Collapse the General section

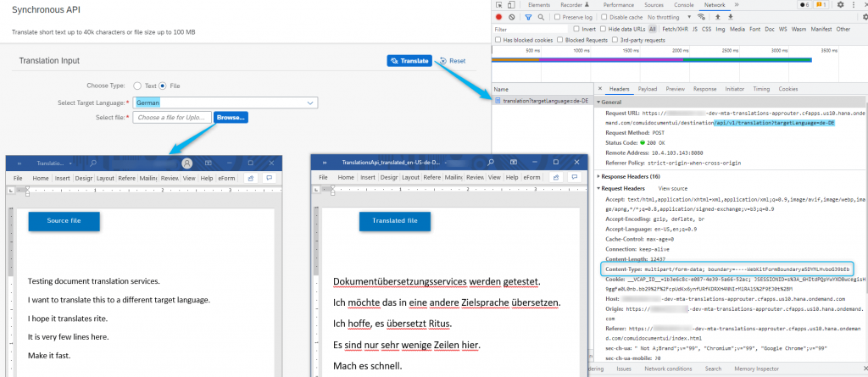[x=598, y=102]
